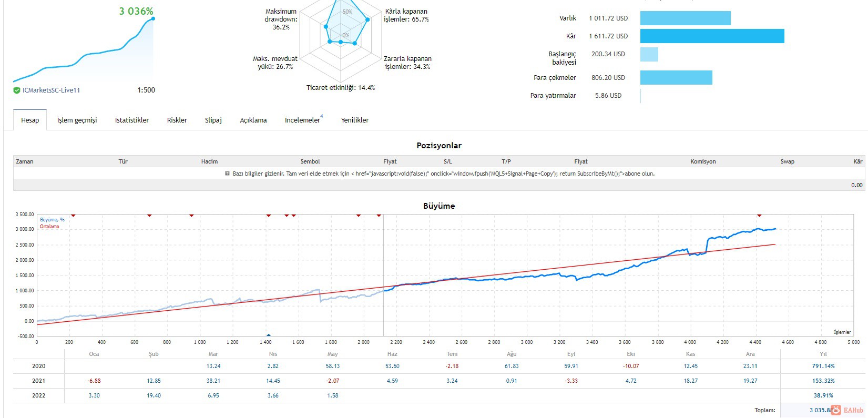Click the Kâr 1 611.72 USD bar
Image resolution: width=868 pixels, height=418 pixels.
click(712, 36)
